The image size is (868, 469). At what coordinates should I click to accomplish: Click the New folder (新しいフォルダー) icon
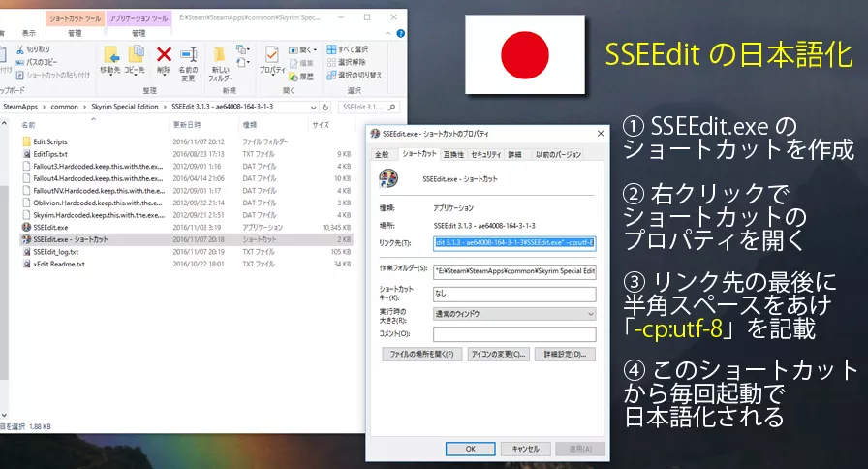220,54
